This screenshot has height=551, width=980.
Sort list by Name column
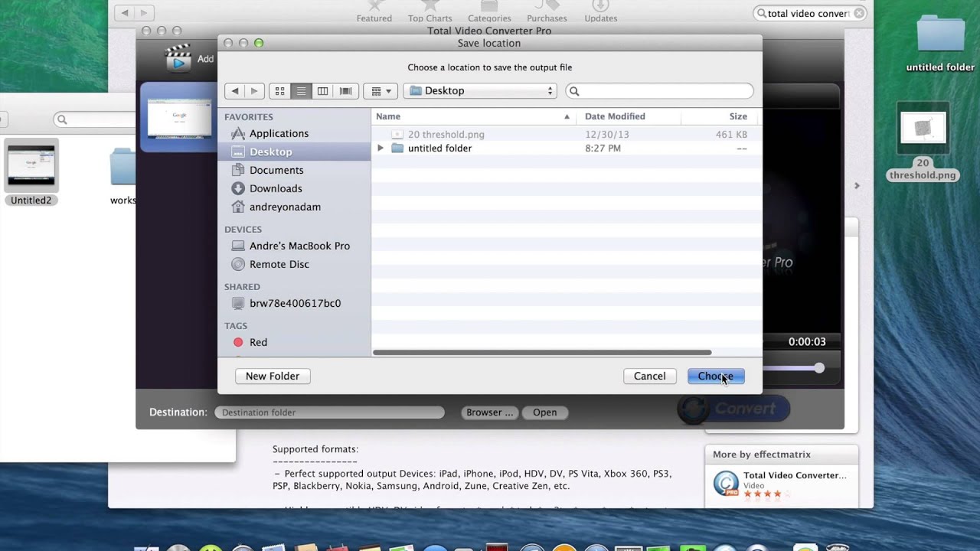click(x=474, y=116)
